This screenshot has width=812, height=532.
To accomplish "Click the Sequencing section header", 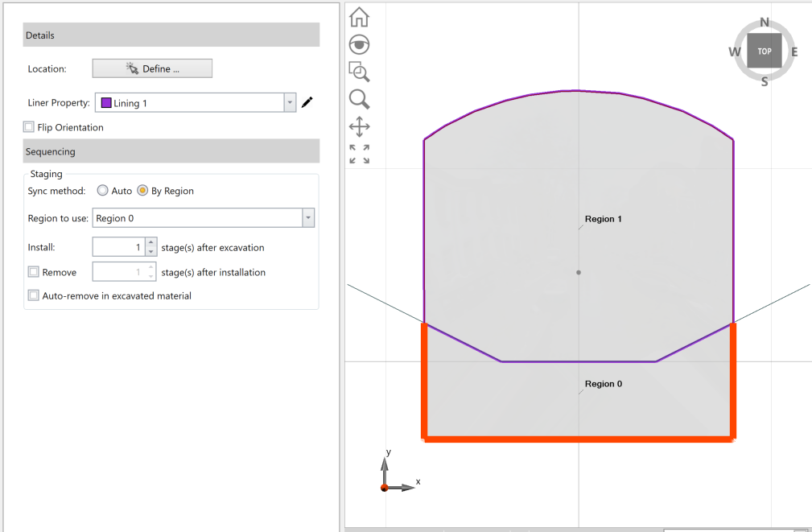I will click(171, 151).
